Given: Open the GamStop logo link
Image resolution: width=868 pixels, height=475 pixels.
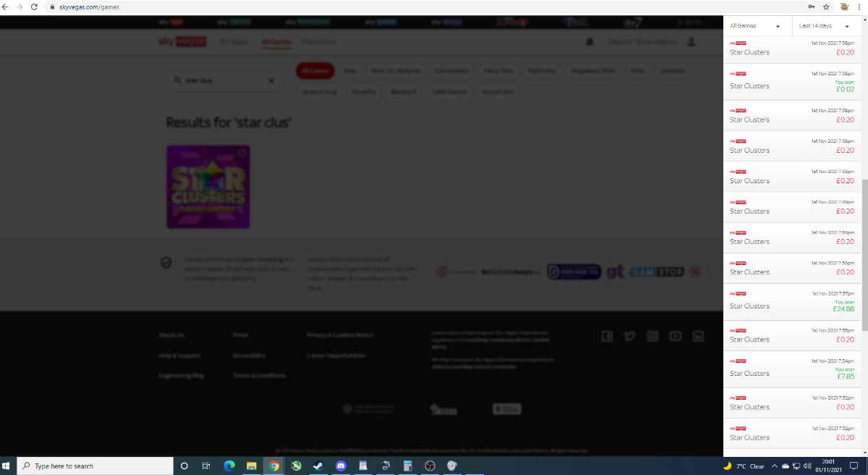Looking at the screenshot, I should 655,272.
